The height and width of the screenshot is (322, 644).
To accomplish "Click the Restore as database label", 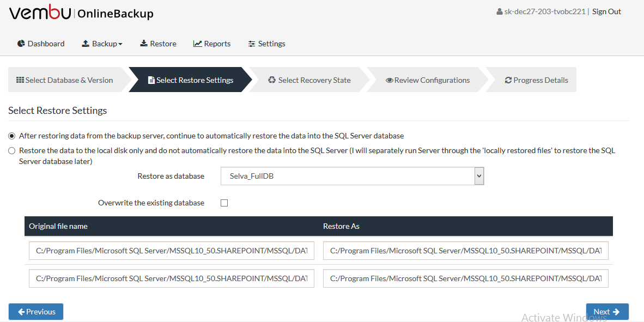I will 171,176.
